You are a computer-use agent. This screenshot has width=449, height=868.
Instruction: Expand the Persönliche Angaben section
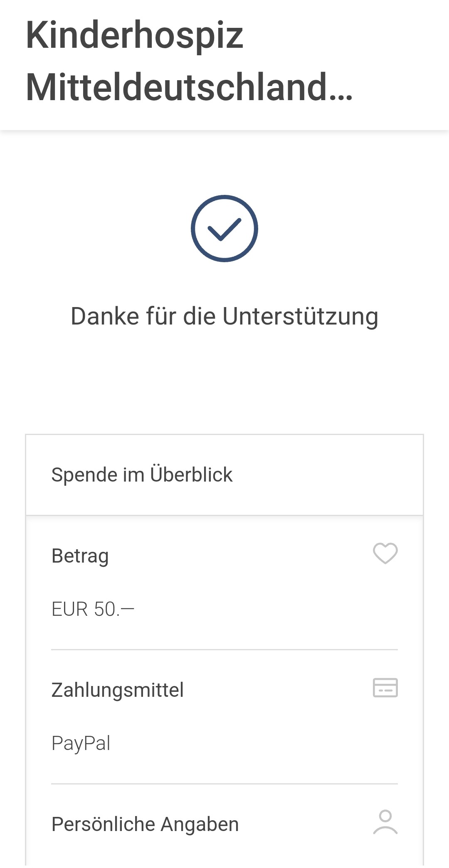pyautogui.click(x=145, y=824)
